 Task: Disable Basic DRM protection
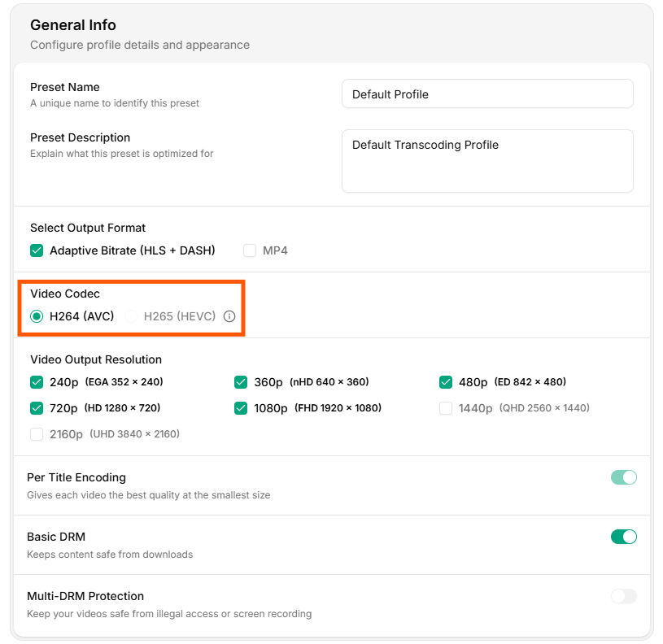tap(623, 537)
